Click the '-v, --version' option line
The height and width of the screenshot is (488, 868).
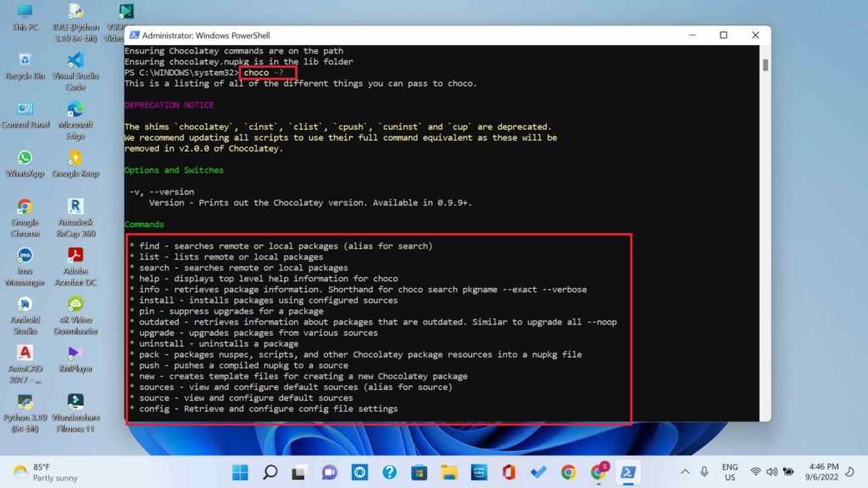162,192
